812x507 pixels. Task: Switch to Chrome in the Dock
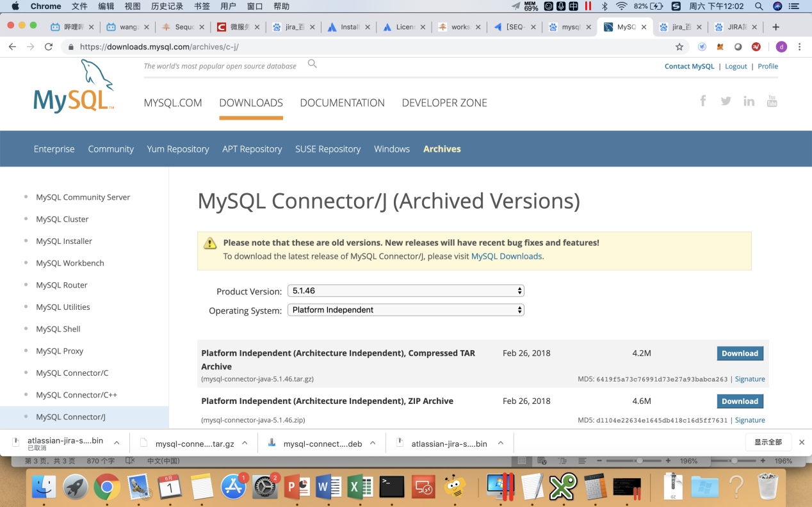107,488
